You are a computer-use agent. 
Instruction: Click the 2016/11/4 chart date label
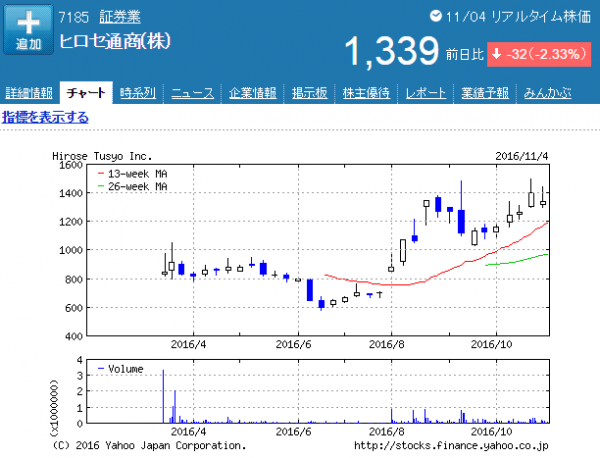pyautogui.click(x=522, y=156)
